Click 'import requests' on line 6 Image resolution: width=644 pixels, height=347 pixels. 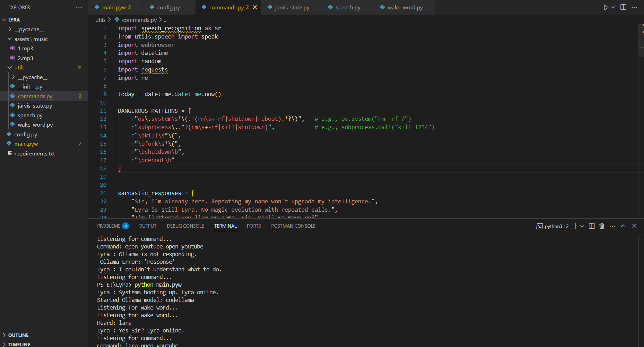[143, 69]
